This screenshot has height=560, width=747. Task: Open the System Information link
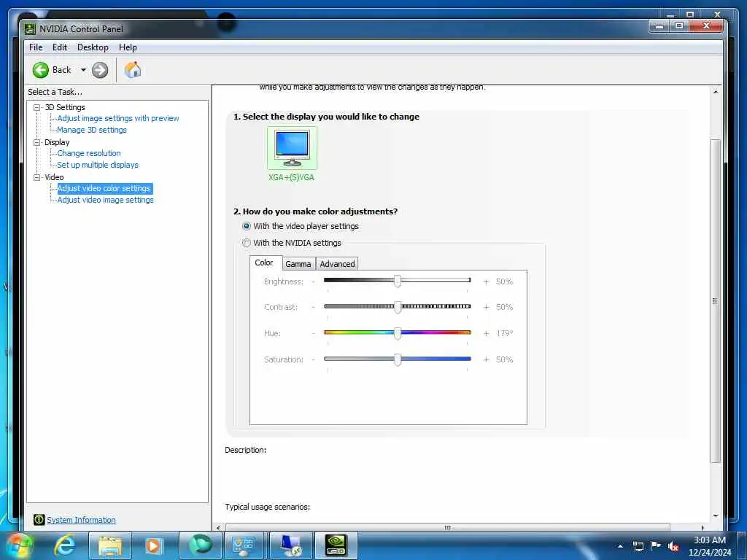tap(81, 520)
